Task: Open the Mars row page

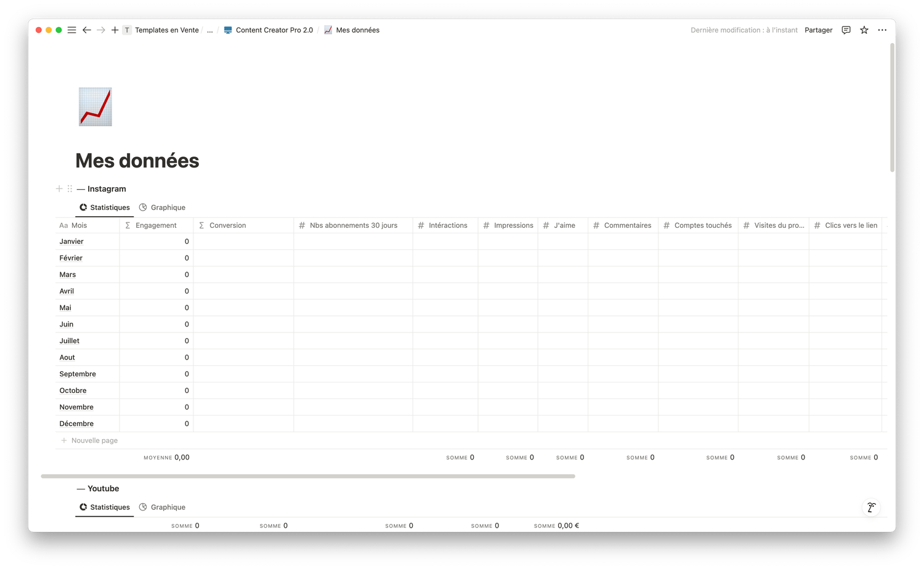Action: pyautogui.click(x=68, y=275)
